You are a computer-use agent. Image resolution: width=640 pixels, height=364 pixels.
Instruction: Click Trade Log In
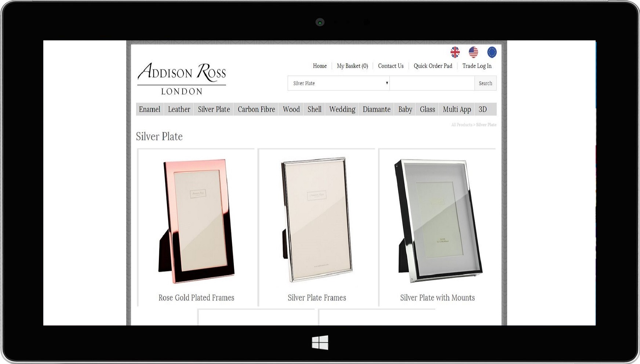tap(477, 66)
